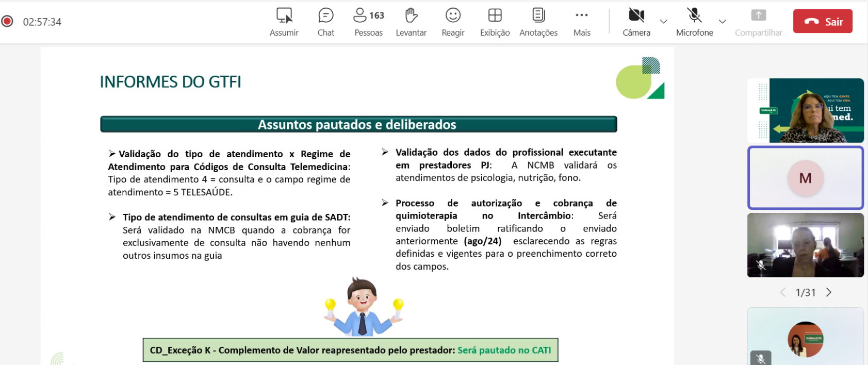Expand the camera options dropdown arrow

click(x=664, y=22)
